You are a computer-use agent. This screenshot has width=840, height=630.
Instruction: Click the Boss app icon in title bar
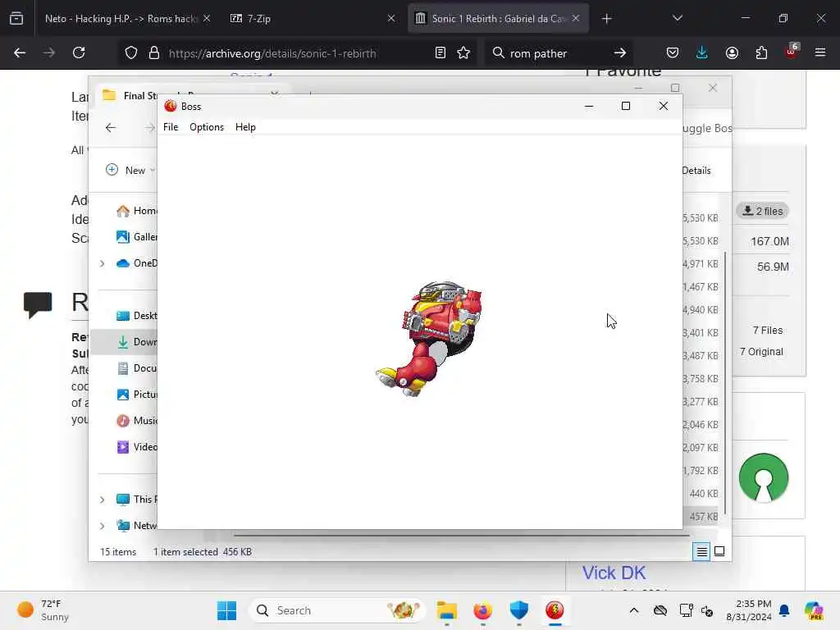coord(171,106)
